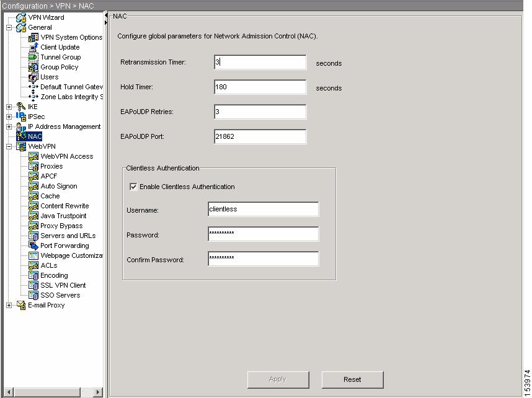
Task: Click the IP Address Management icon
Action: pos(21,126)
